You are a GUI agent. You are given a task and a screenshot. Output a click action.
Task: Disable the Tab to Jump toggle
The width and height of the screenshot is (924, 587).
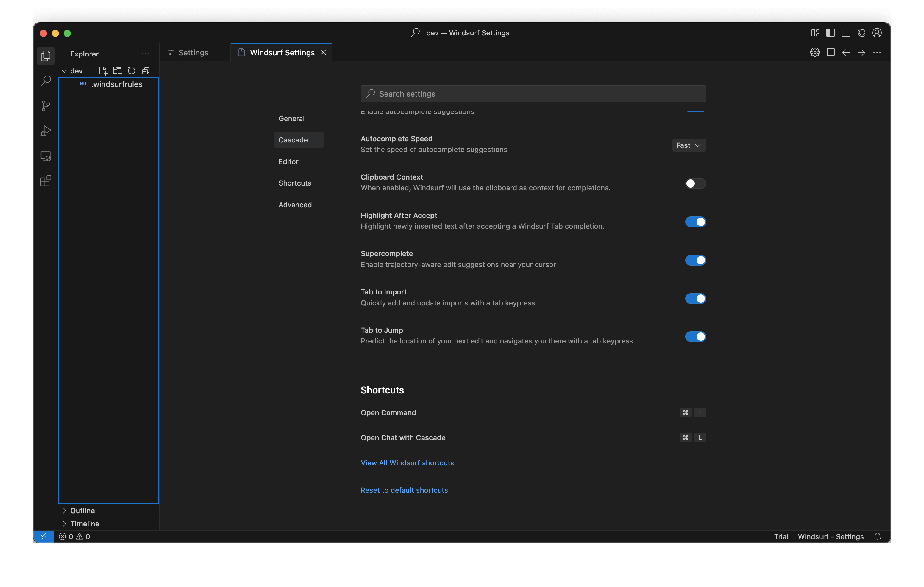(x=695, y=337)
